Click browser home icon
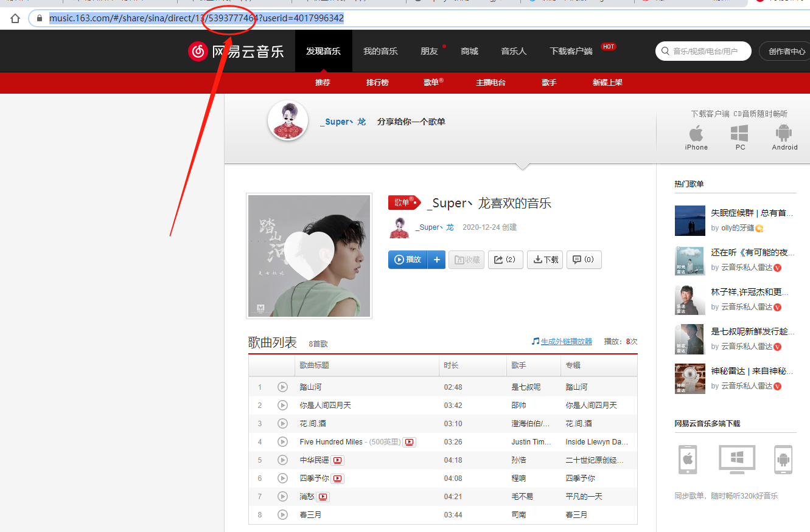The height and width of the screenshot is (532, 810). [15, 18]
